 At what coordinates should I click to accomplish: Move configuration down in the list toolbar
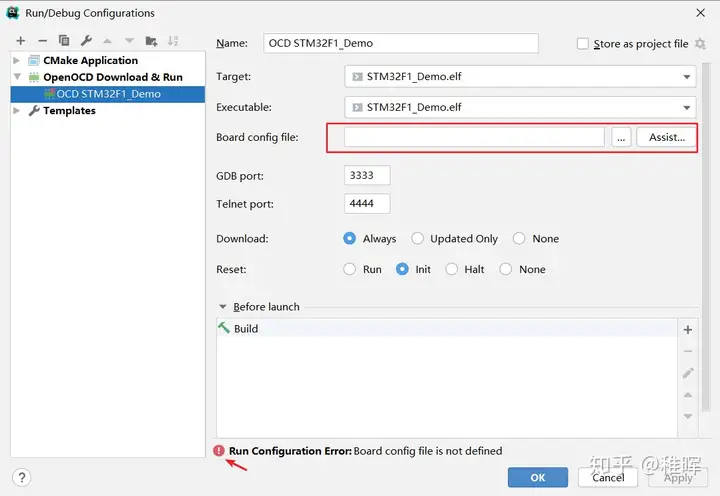pos(129,41)
